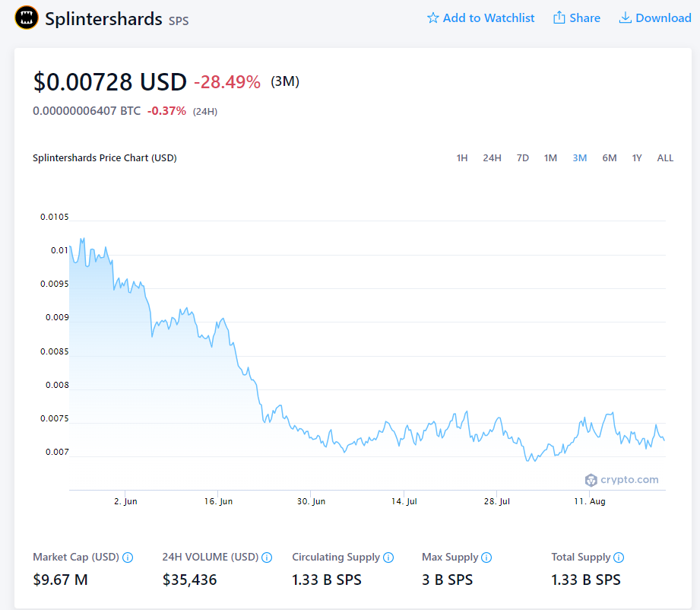Click the Circulating Supply label
Viewport: 700px width, 610px height.
[x=336, y=558]
